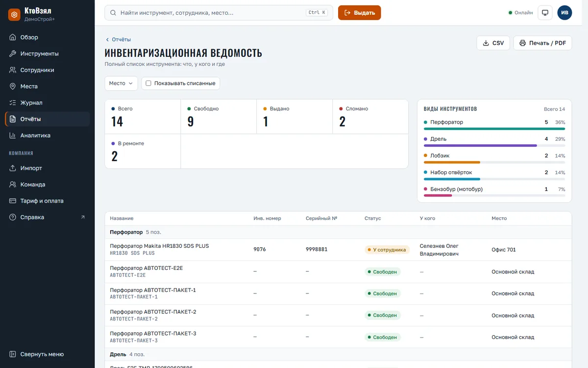
Task: Click the Инструменты wrench icon
Action: click(x=13, y=53)
